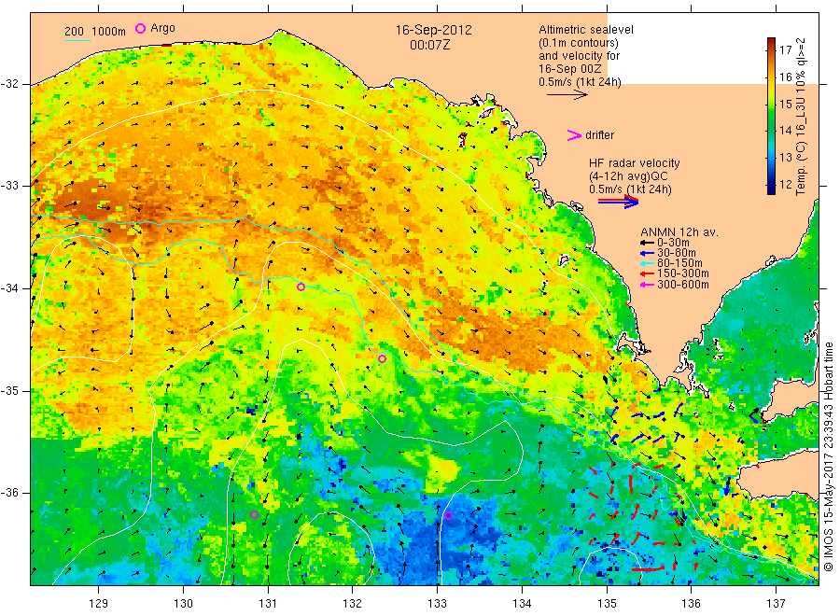
Task: Click the 'Temp. (°C) 16_L3U 10% ql>=2' label
Action: pyautogui.click(x=801, y=117)
